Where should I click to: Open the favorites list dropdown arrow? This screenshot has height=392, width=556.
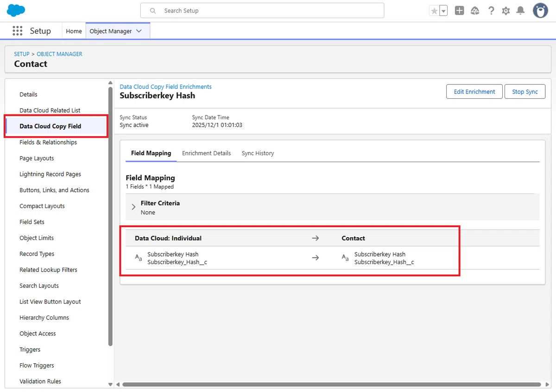point(443,11)
